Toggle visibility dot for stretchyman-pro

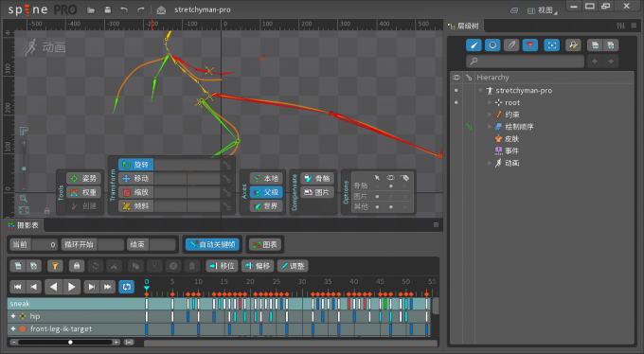[x=456, y=90]
